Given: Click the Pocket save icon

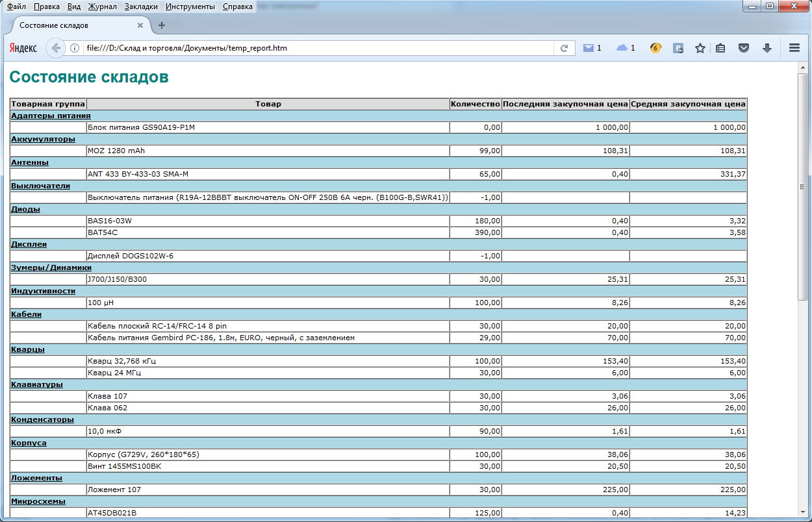Looking at the screenshot, I should [744, 48].
